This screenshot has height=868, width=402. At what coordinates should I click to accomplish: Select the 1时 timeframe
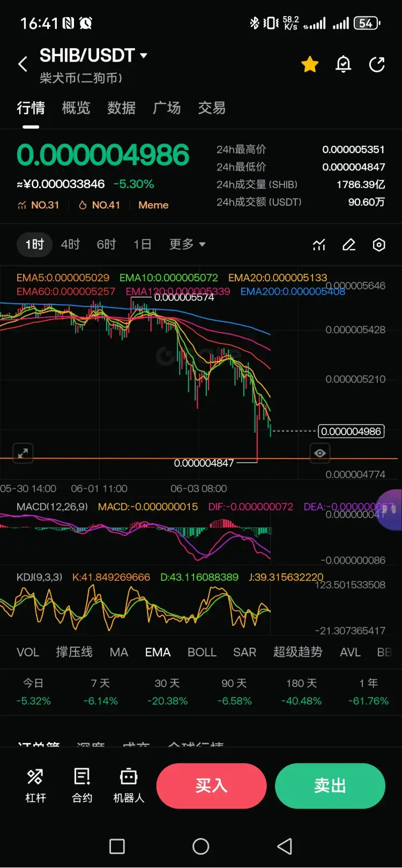(x=34, y=244)
